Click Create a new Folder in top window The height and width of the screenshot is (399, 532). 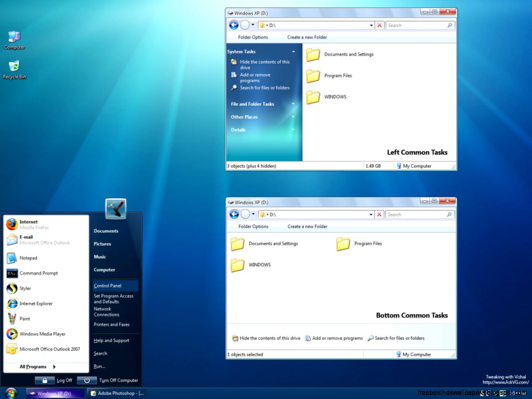307,37
